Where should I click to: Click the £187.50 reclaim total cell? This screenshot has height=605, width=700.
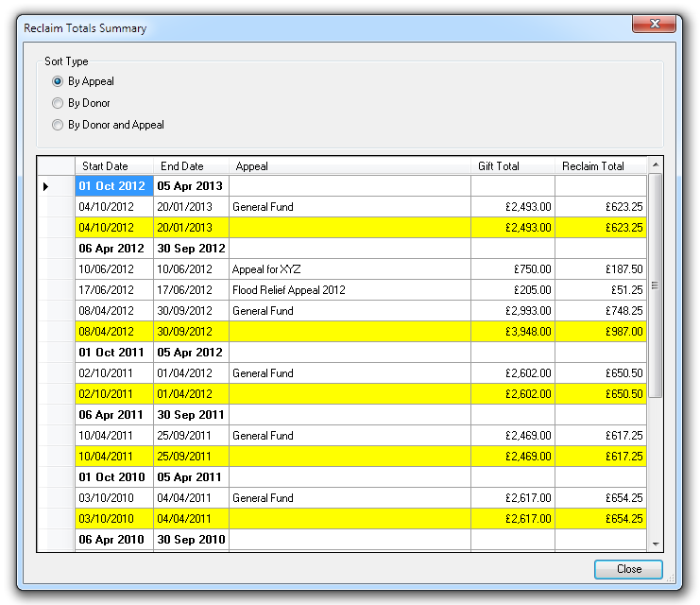point(601,269)
